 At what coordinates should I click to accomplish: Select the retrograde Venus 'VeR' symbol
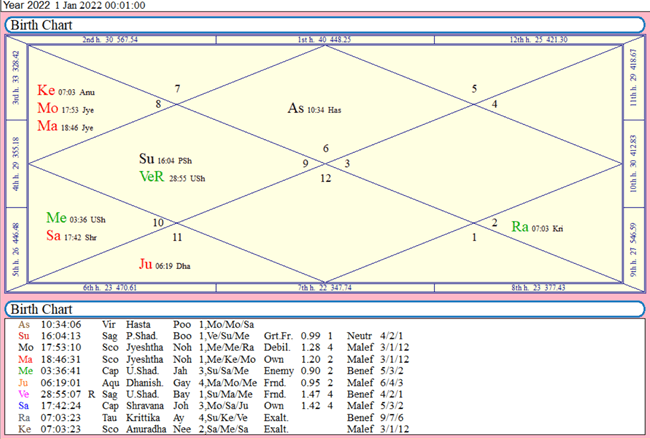pyautogui.click(x=152, y=176)
